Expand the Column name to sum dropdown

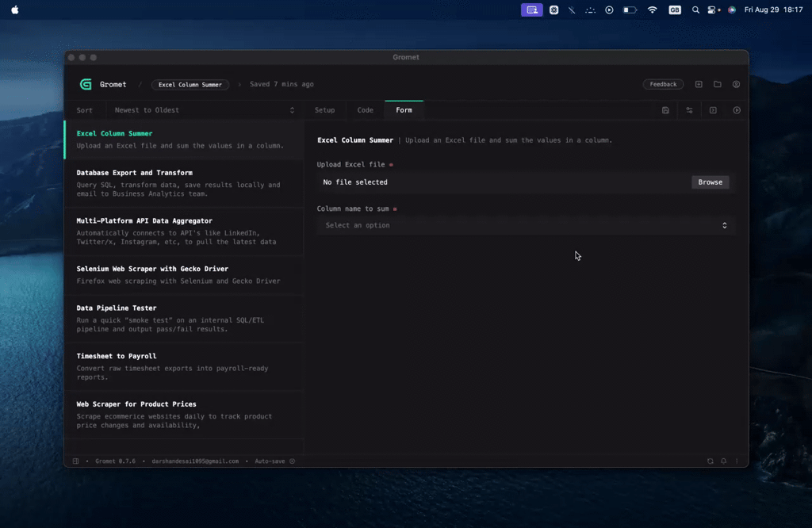[x=526, y=225]
